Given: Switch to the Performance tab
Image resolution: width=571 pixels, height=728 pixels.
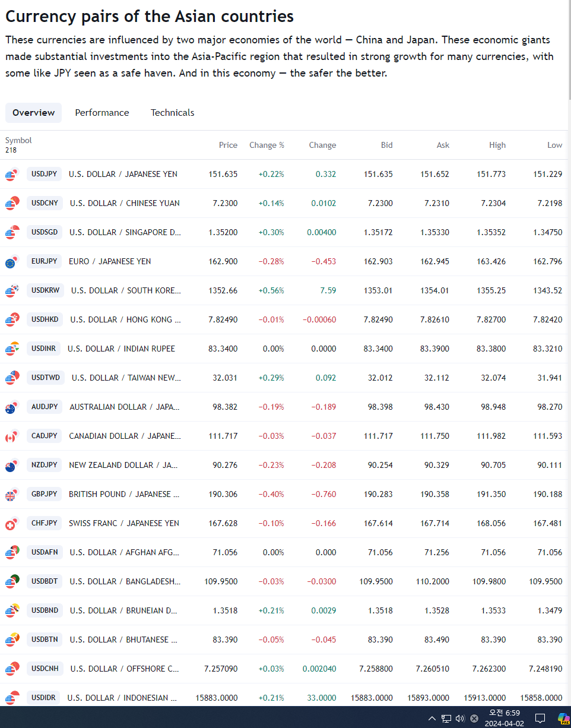Looking at the screenshot, I should [102, 113].
